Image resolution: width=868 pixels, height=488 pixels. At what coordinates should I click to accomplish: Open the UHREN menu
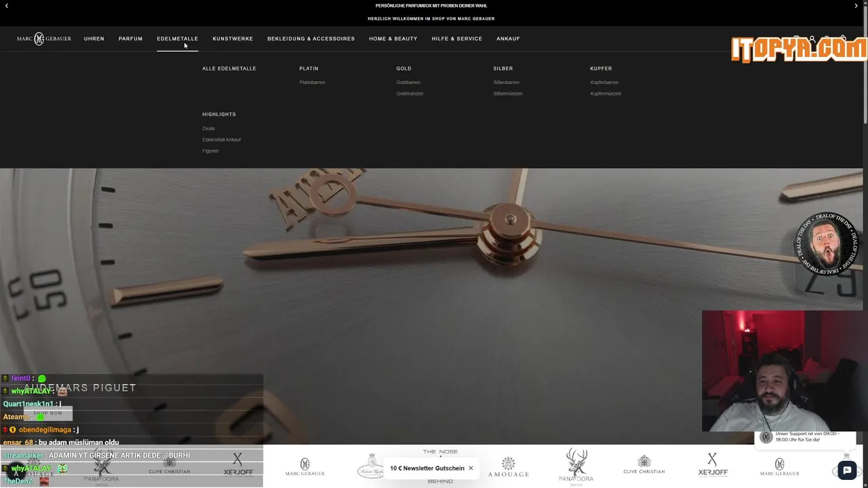coord(94,39)
